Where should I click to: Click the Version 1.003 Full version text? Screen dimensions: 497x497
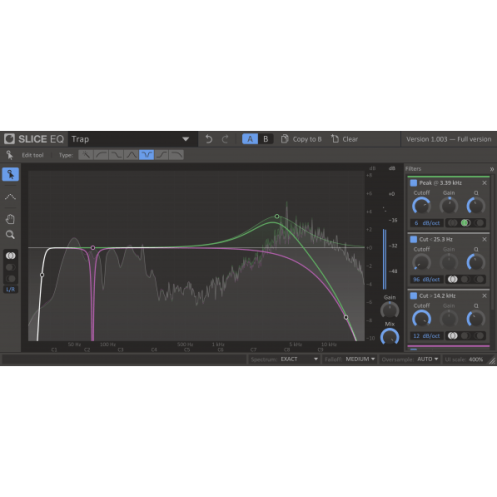point(448,139)
